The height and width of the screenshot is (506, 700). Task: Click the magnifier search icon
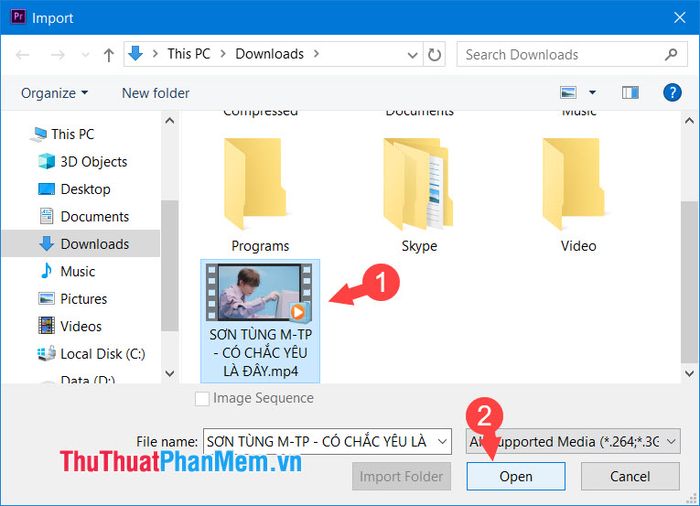pyautogui.click(x=671, y=54)
